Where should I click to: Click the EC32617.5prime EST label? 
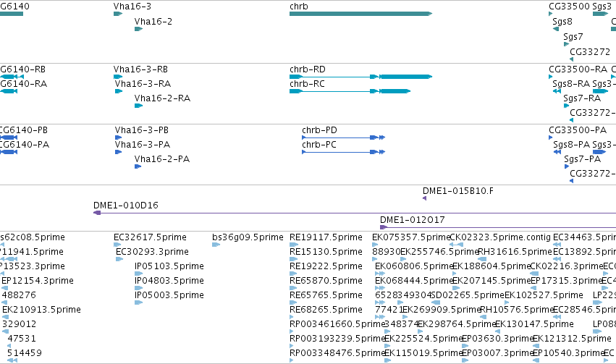click(150, 237)
